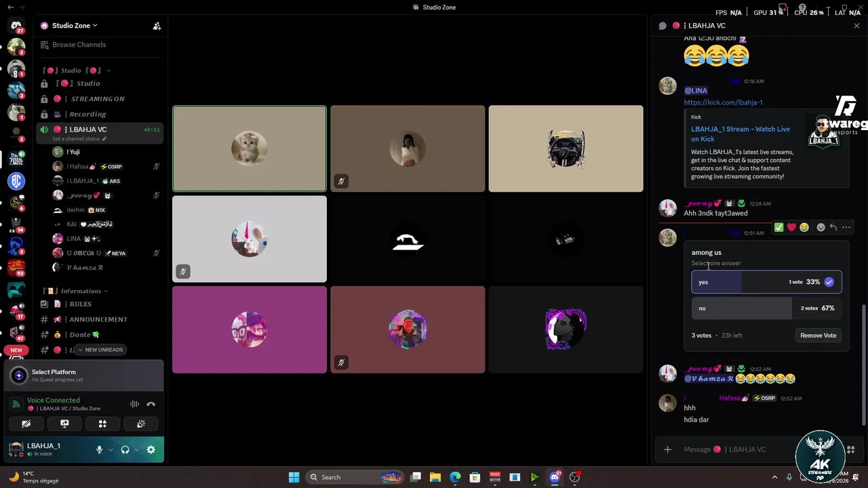Open the Recording channel
The height and width of the screenshot is (488, 868).
tap(100, 115)
